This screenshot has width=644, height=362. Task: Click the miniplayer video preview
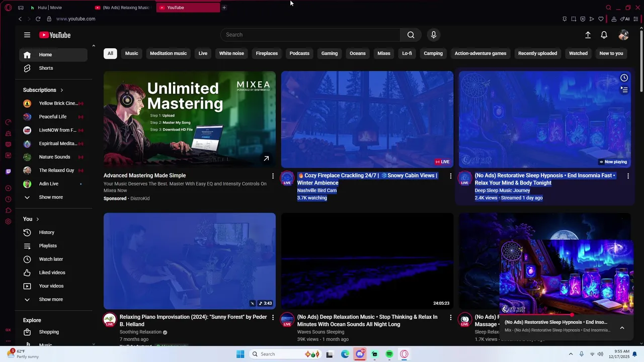[x=566, y=278]
